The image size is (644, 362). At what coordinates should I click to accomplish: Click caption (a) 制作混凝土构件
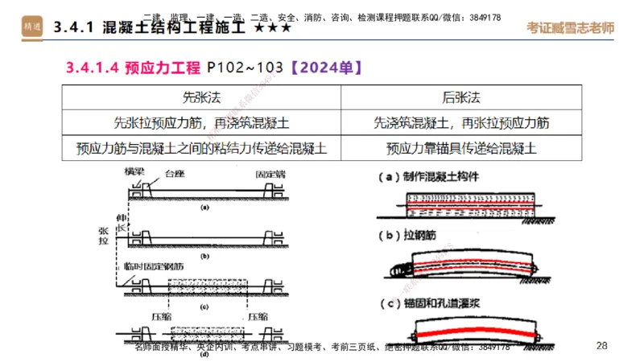(428, 177)
